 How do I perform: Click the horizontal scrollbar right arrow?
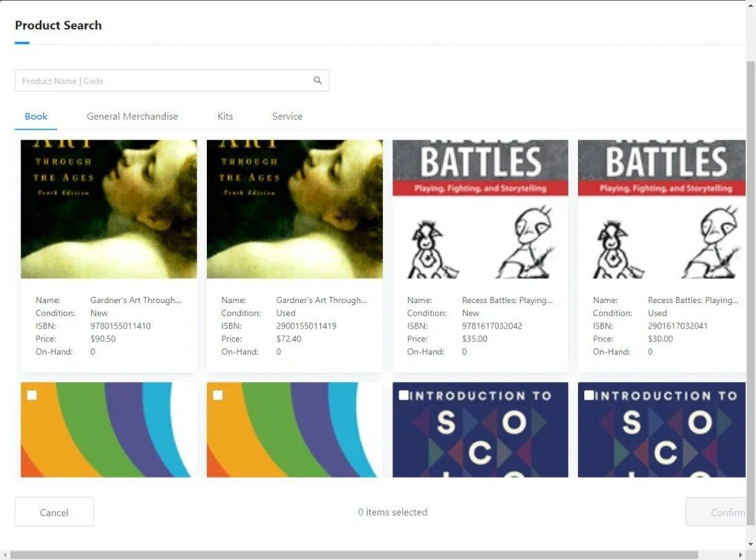coord(741,555)
